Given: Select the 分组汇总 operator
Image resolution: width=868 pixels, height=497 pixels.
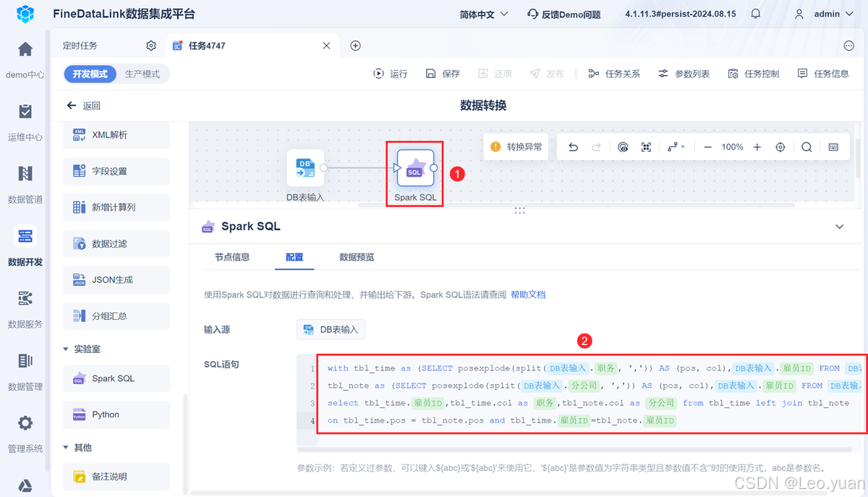Looking at the screenshot, I should pos(116,316).
